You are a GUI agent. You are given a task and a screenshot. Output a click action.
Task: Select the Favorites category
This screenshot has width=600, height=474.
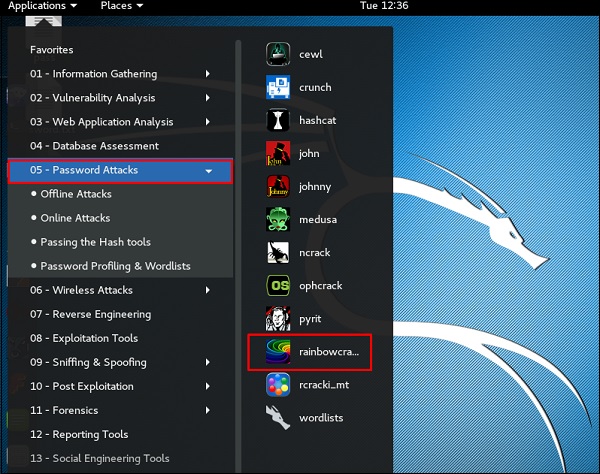pos(52,50)
